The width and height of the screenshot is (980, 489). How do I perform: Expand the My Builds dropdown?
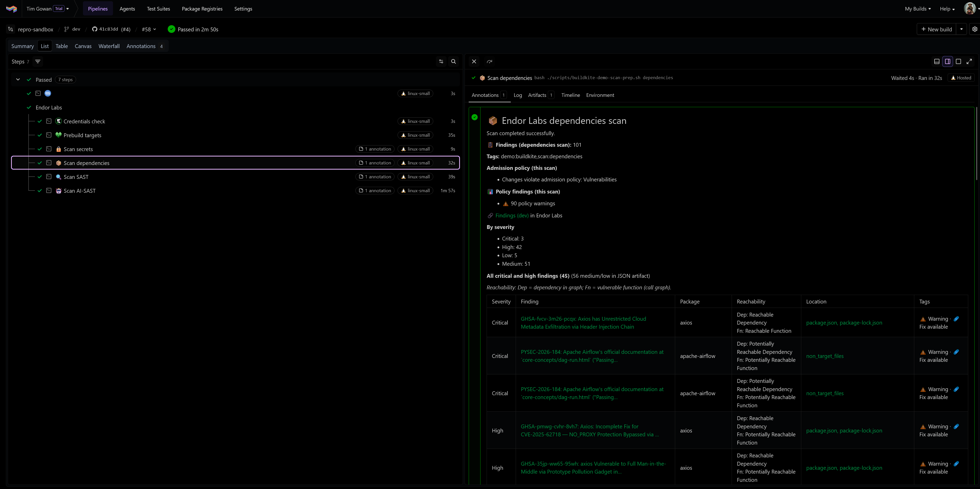(x=918, y=9)
